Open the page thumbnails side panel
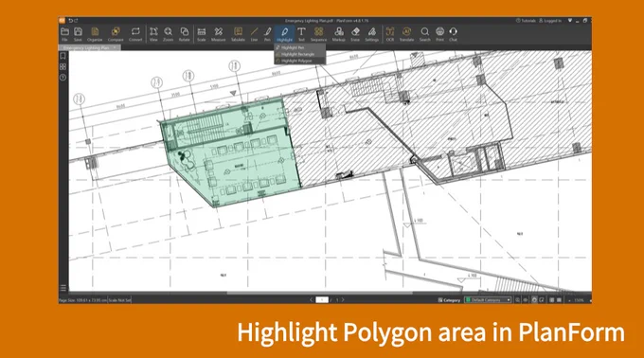644x358 pixels. pos(63,66)
